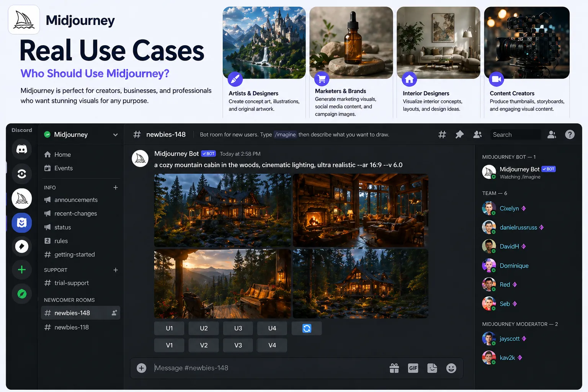Collapse the SUPPORT category header
The image size is (588, 392).
click(56, 270)
